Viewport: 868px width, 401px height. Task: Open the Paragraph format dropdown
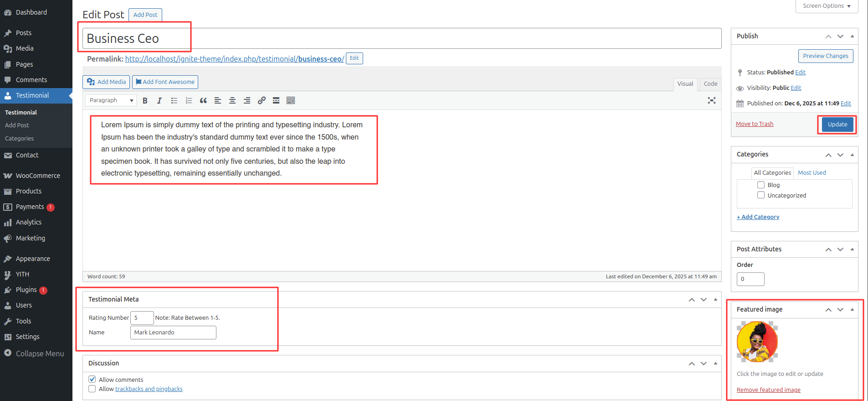[111, 100]
